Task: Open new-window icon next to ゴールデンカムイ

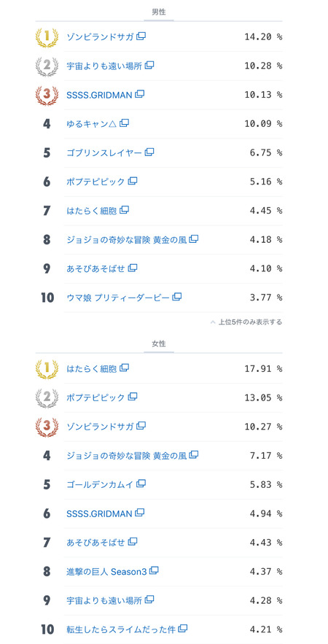Action: click(141, 484)
